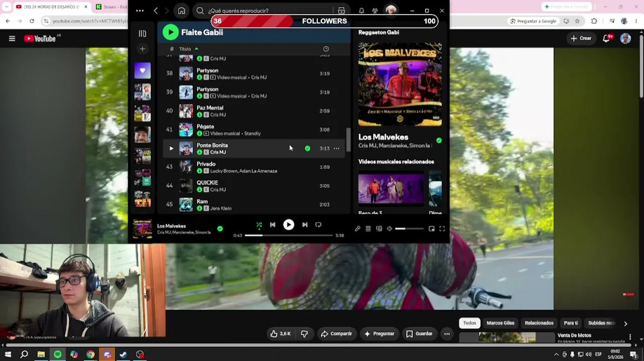
Task: Toggle saved checkmark beside Los Malvekes title
Action: (439, 141)
